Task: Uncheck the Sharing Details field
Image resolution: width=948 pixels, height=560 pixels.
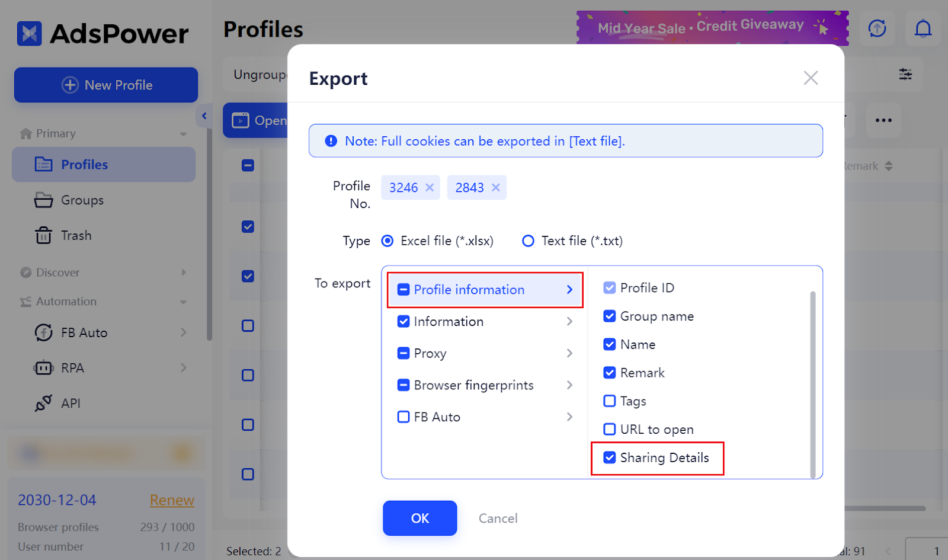Action: 610,457
